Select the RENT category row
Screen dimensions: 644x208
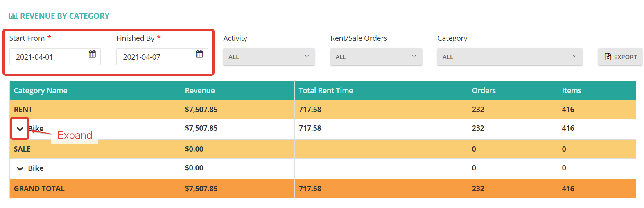tap(323, 110)
